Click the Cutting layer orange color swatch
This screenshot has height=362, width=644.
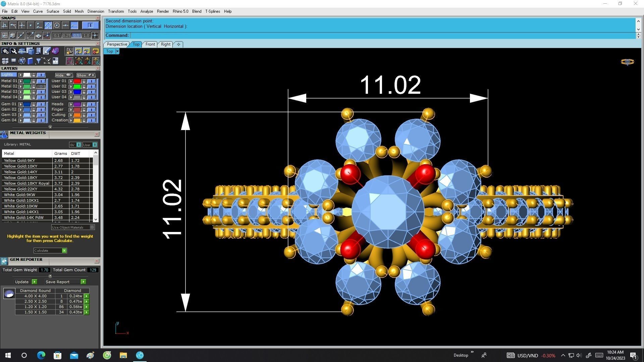[77, 115]
